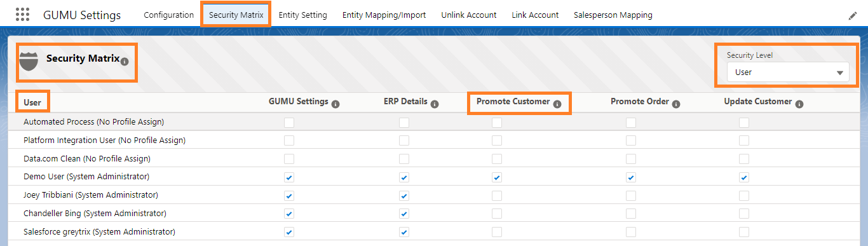Uncheck GUMU Settings for Joey Tribbiani
This screenshot has width=868, height=246.
tap(289, 196)
